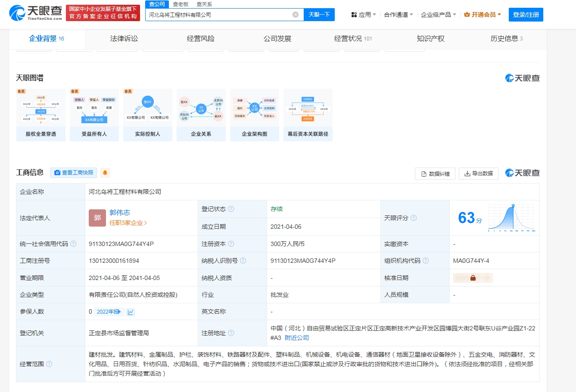576x392 pixels.
Task: Select the 经营风险 tab
Action: pyautogui.click(x=201, y=39)
